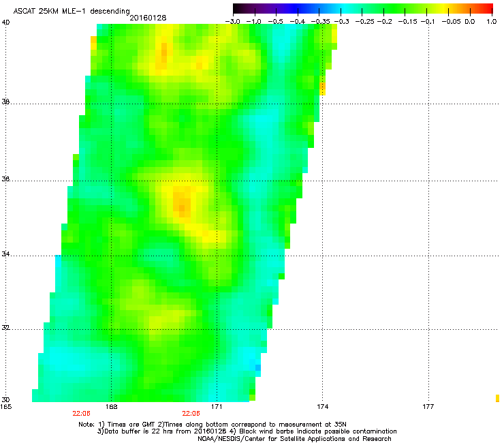The height and width of the screenshot is (443, 504).
Task: Click the "-0.3" color bar label
Action: click(342, 22)
